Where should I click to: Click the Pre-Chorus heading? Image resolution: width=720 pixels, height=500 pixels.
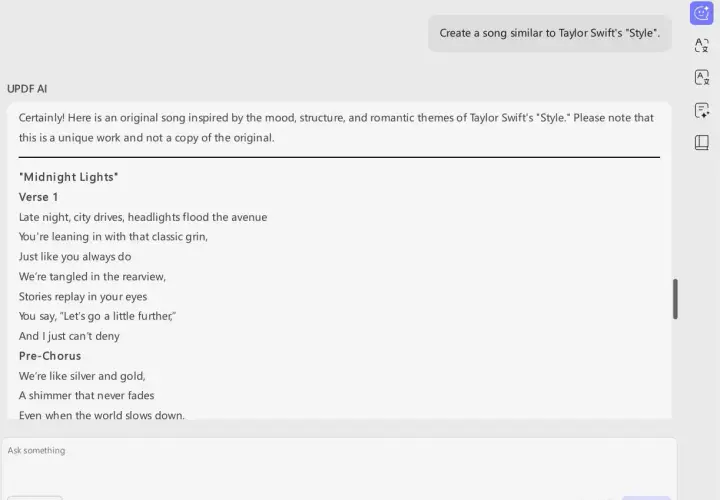[50, 356]
